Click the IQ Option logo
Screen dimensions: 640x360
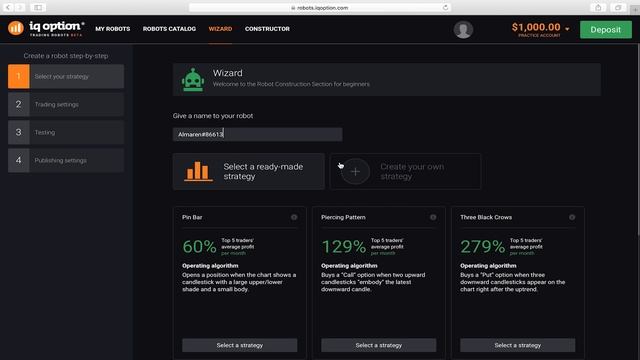[46, 29]
